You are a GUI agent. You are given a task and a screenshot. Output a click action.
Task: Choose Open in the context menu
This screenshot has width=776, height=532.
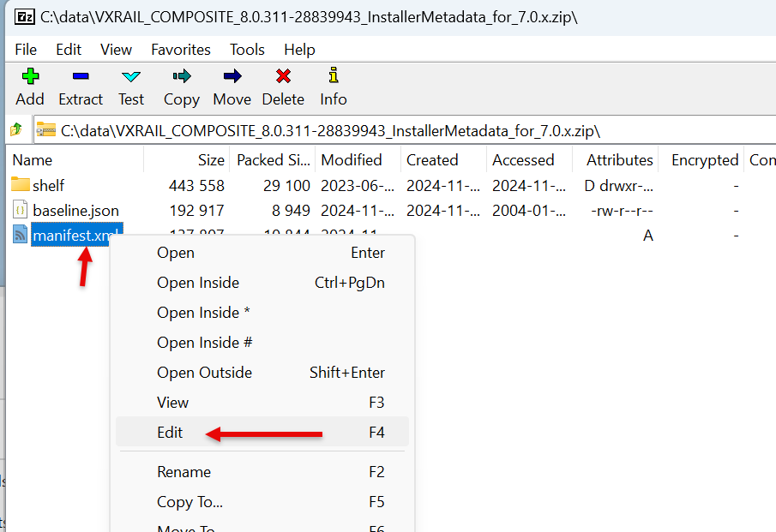[262, 253]
